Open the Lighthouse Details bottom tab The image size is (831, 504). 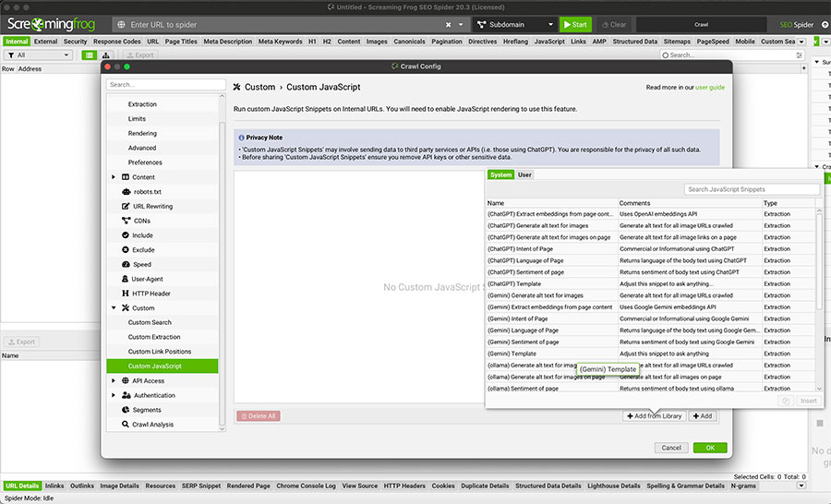coord(614,486)
